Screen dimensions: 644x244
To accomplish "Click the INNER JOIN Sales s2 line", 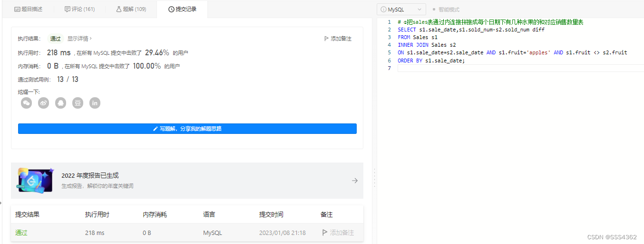I will pos(427,45).
